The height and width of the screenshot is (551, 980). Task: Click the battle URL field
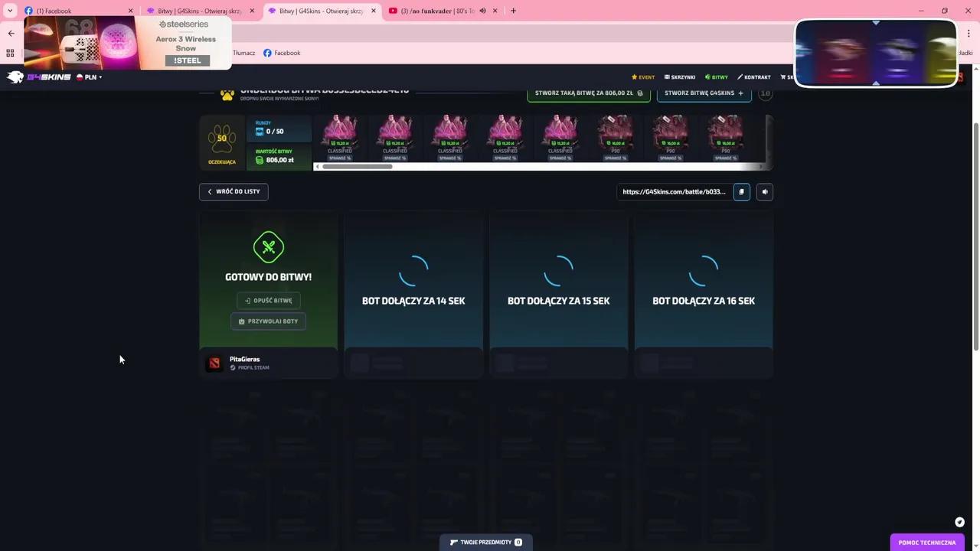674,191
